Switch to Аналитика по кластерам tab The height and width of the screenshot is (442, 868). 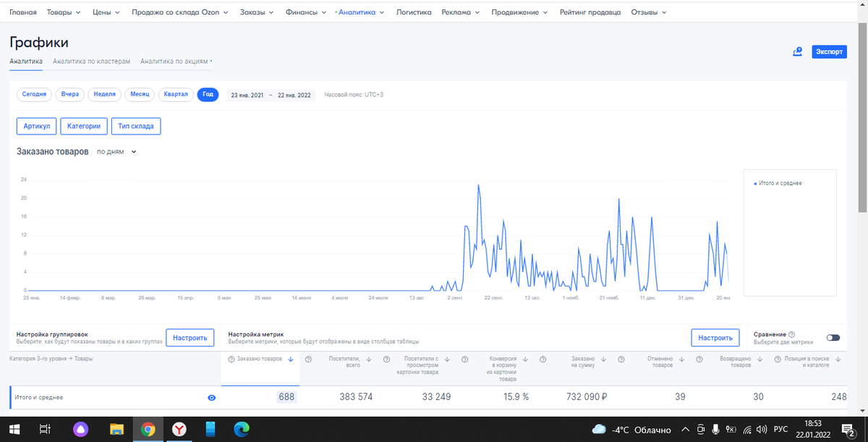(x=91, y=61)
